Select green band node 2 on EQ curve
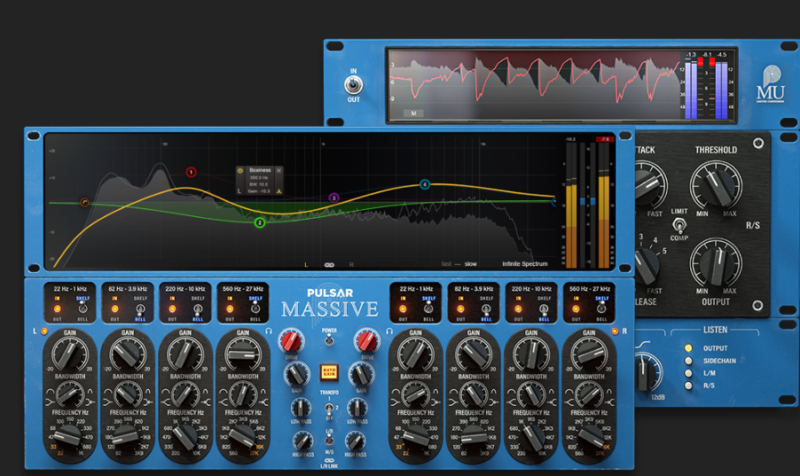 260,222
